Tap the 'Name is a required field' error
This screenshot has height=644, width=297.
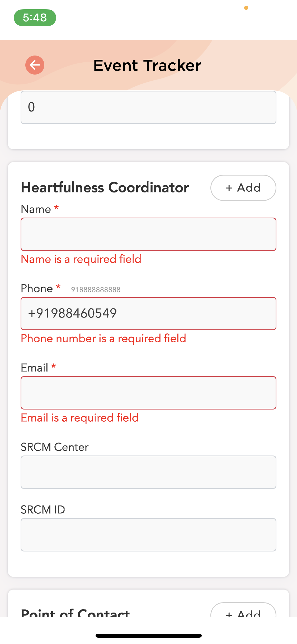[81, 259]
